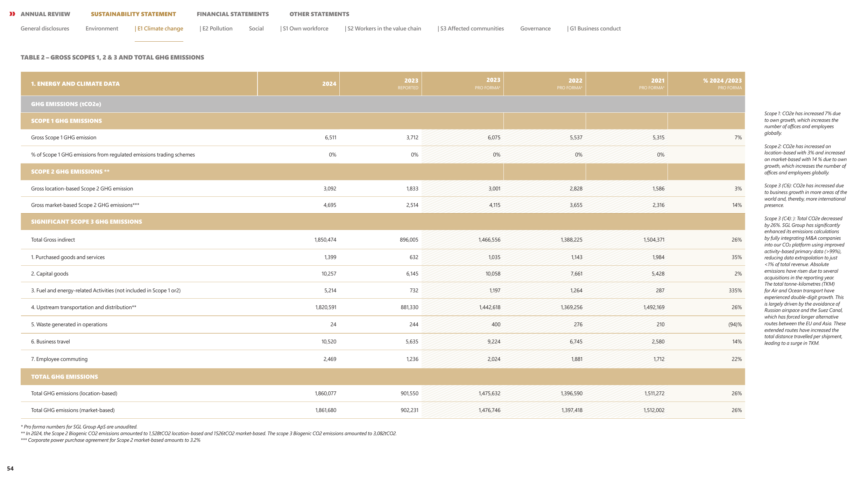
Task: Select the Purchased goods and services row
Action: [383, 257]
